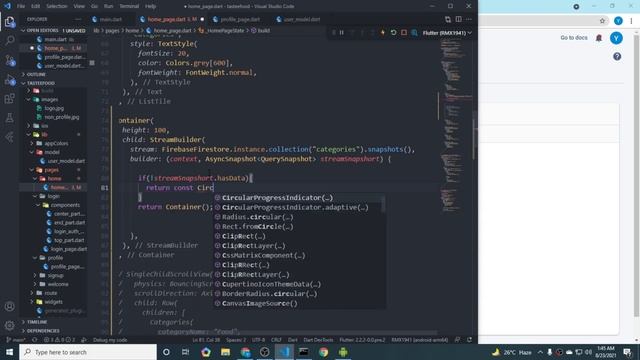This screenshot has width=640, height=360.
Task: Pick the CupertinoIconThemeData suggestion
Action: (299, 284)
